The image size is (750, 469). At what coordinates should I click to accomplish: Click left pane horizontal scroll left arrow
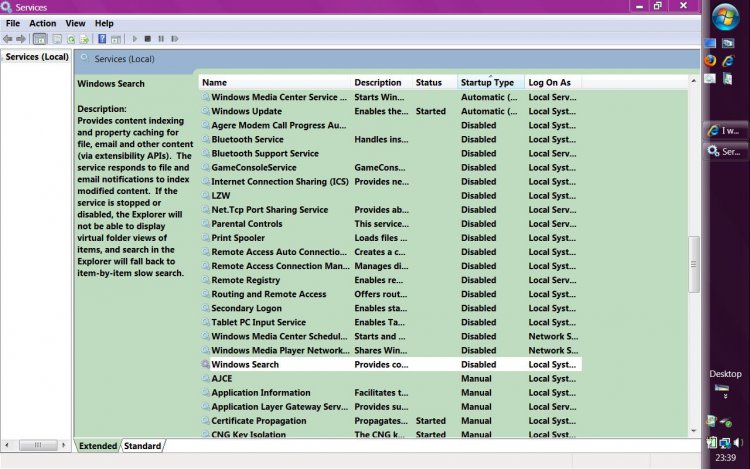click(x=7, y=445)
